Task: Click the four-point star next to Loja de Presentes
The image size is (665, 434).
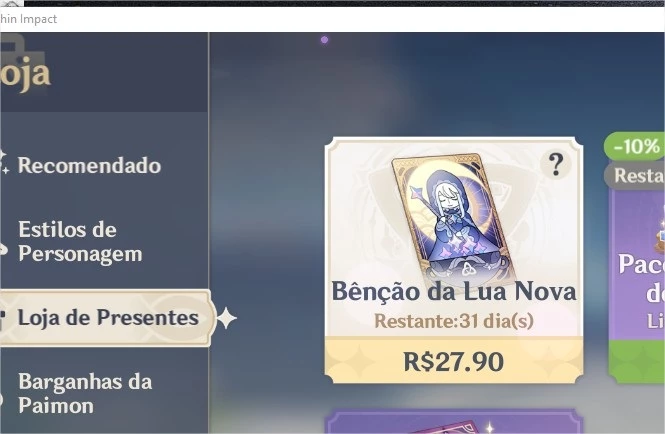Action: (227, 318)
